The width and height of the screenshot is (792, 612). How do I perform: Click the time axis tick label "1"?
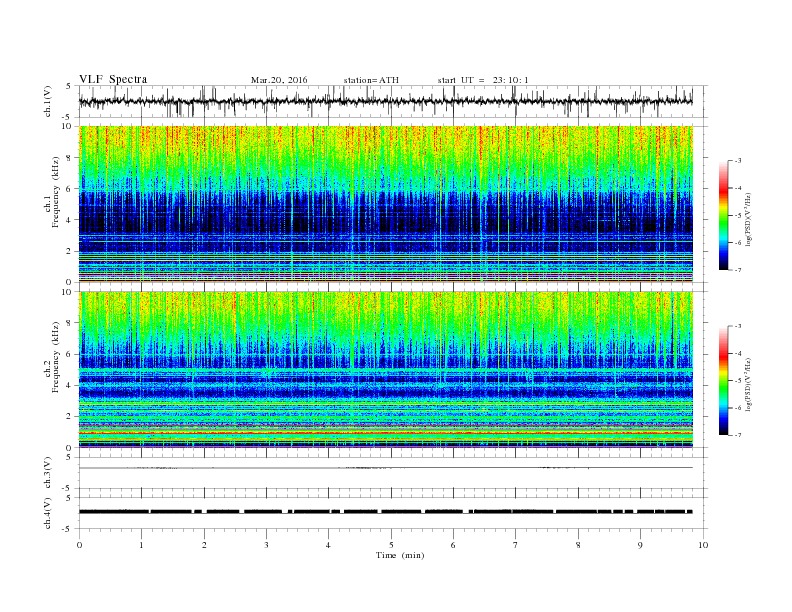point(141,545)
